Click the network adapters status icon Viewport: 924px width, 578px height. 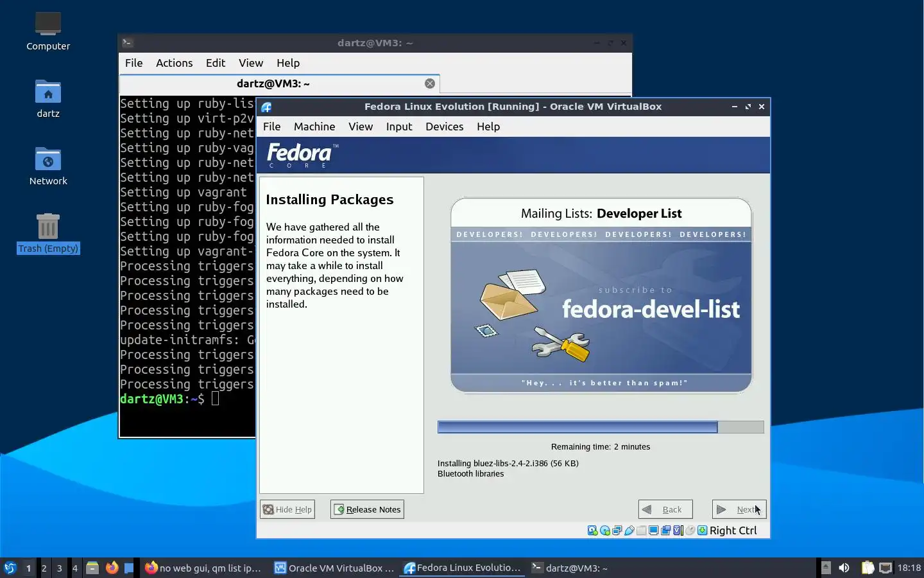[x=617, y=530]
